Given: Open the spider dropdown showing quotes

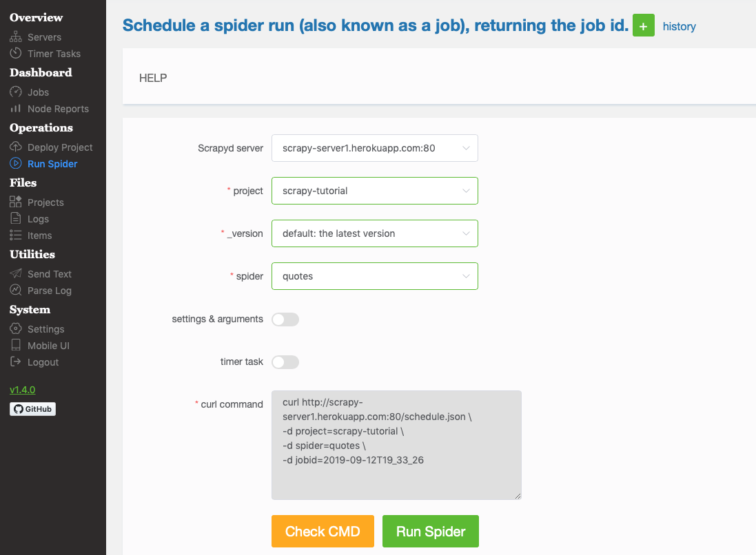Looking at the screenshot, I should coord(374,276).
